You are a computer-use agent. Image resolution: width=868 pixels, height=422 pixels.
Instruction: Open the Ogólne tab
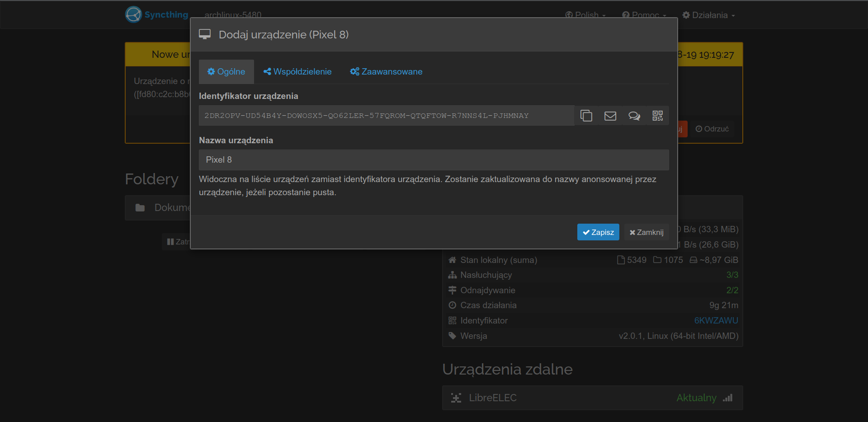click(226, 72)
